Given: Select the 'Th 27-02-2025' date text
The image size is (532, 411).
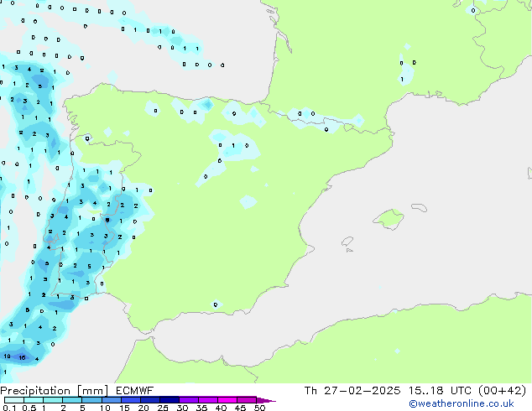Looking at the screenshot, I should pyautogui.click(x=352, y=391).
